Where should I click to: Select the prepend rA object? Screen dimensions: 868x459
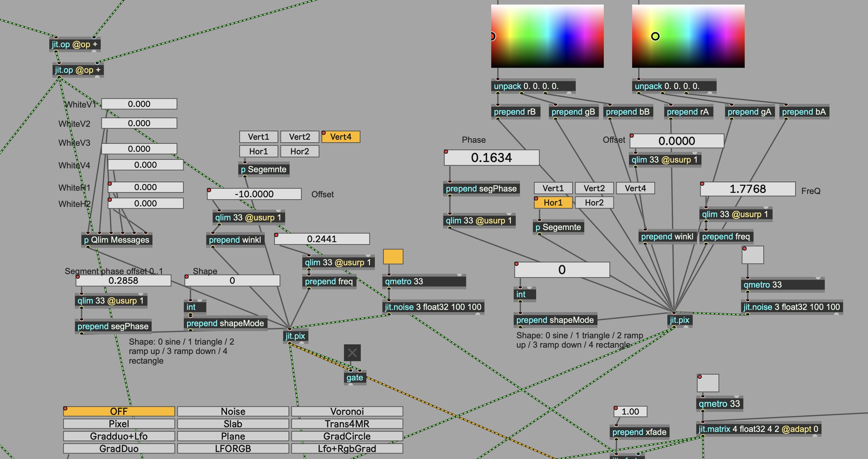(x=688, y=112)
